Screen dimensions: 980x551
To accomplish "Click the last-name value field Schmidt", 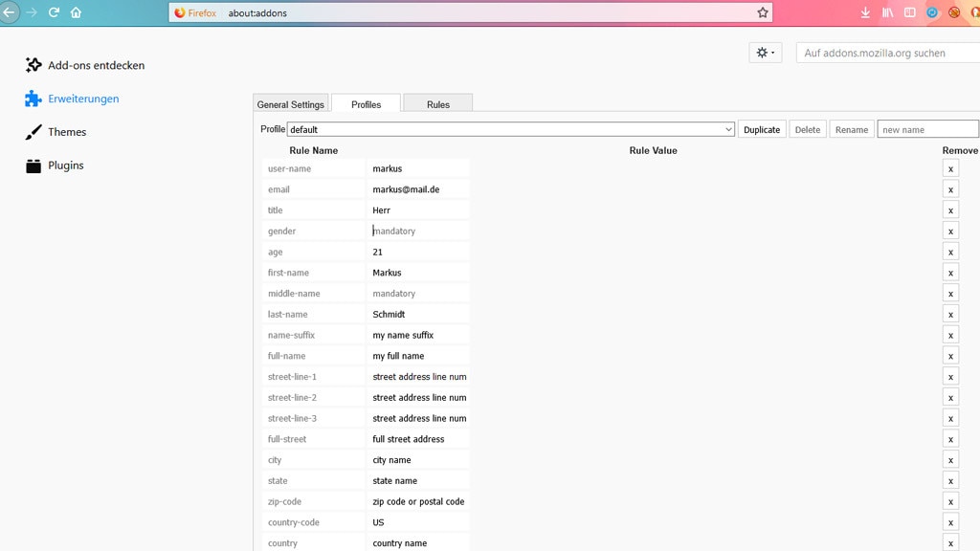I will click(x=418, y=314).
